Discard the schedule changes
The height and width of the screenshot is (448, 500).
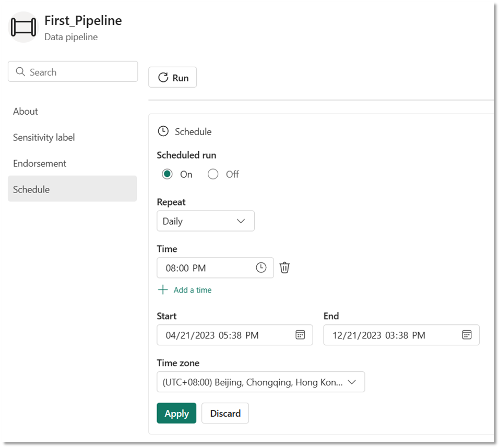[x=225, y=413]
